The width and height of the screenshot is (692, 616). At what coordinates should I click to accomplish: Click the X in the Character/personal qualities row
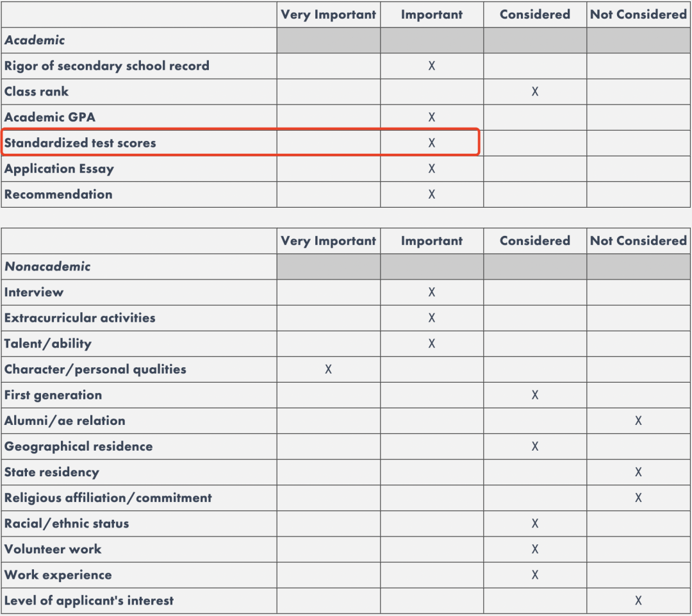(328, 369)
